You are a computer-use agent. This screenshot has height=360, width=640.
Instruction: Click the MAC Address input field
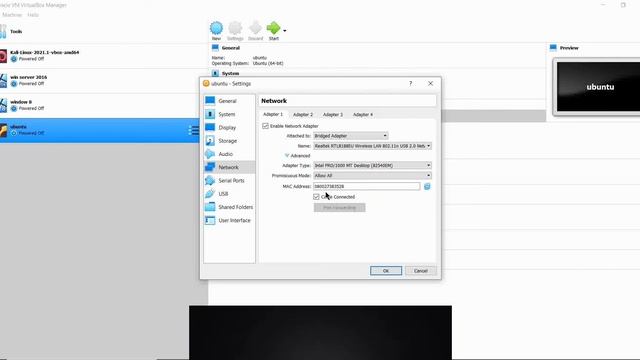point(367,186)
